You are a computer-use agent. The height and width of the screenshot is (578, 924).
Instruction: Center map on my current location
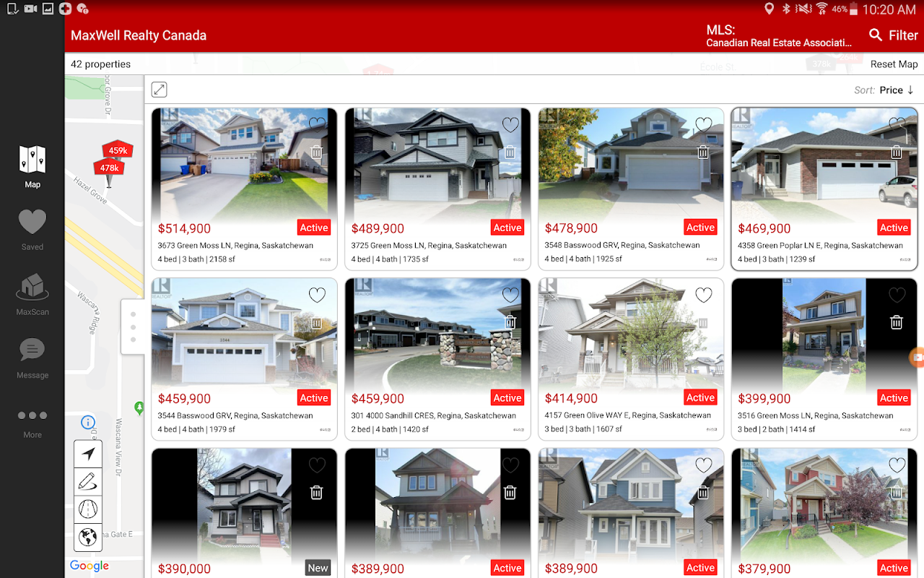click(x=88, y=454)
